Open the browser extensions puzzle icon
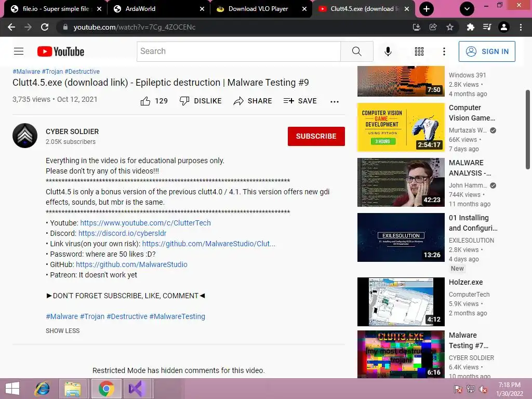 click(x=470, y=27)
